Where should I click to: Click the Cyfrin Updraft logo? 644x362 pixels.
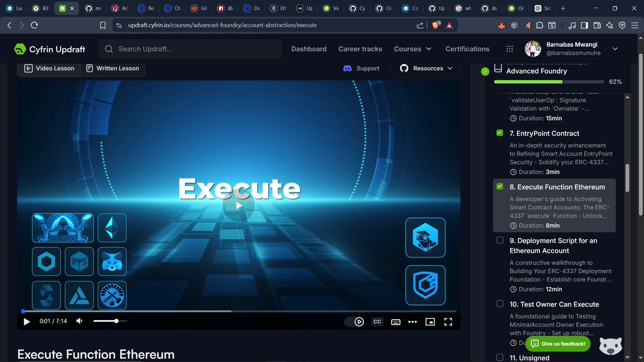[x=49, y=49]
